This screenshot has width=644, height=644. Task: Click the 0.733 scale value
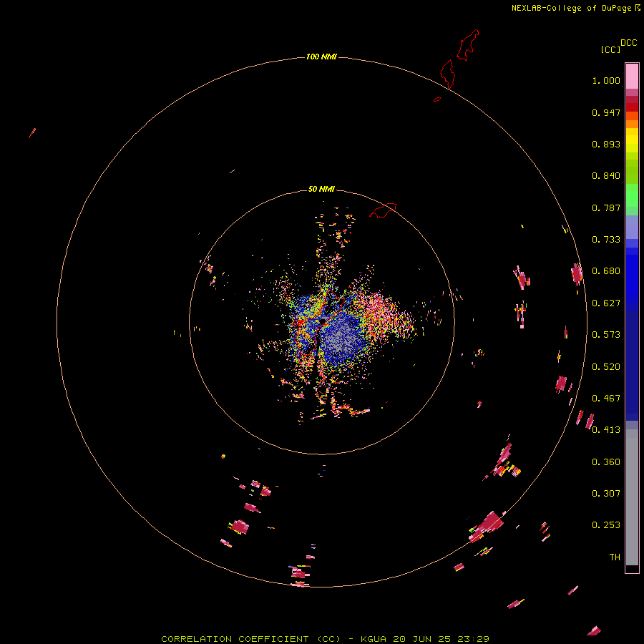tap(606, 240)
